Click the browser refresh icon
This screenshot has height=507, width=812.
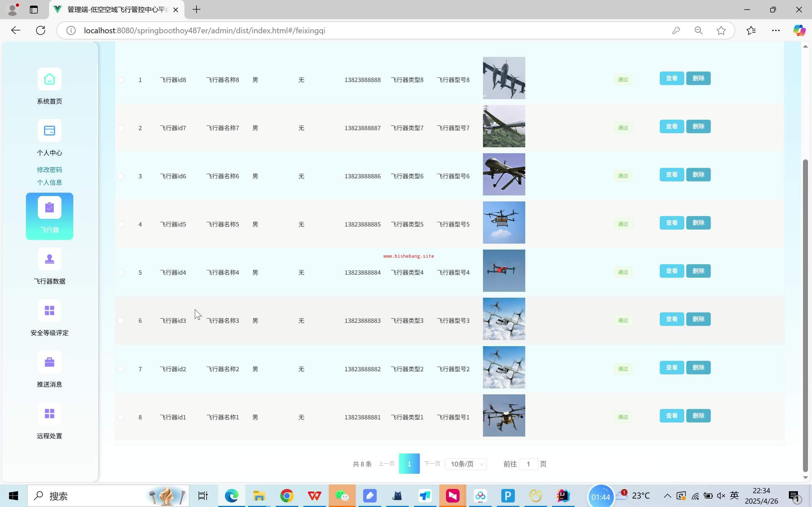tap(41, 30)
